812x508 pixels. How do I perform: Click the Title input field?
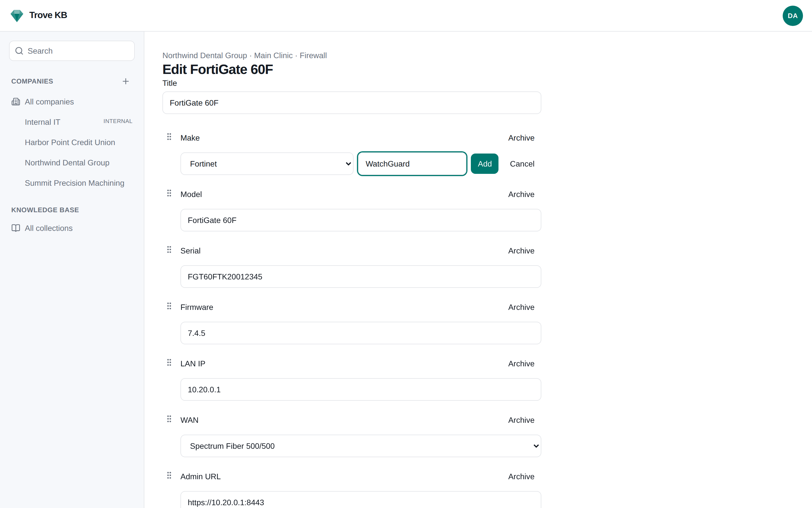click(x=352, y=103)
